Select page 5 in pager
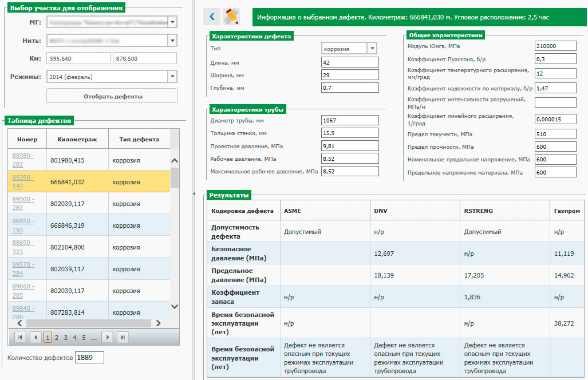 coord(84,338)
